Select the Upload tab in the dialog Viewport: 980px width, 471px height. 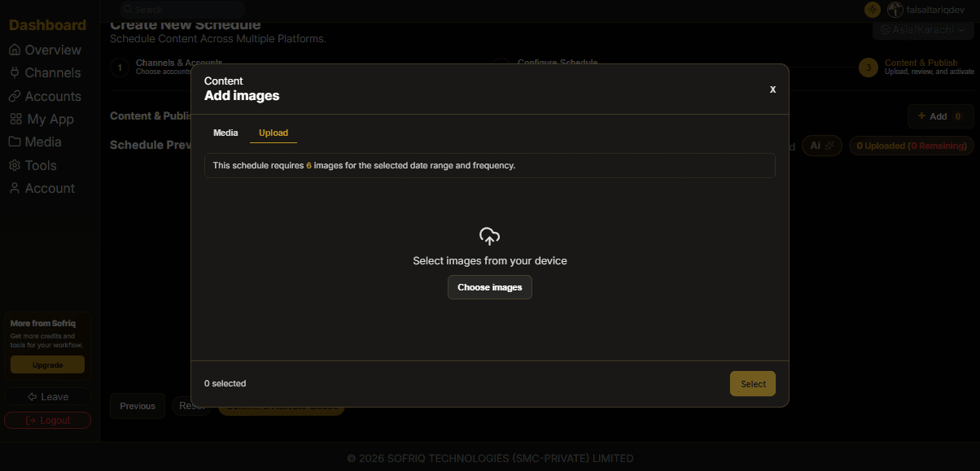point(273,133)
